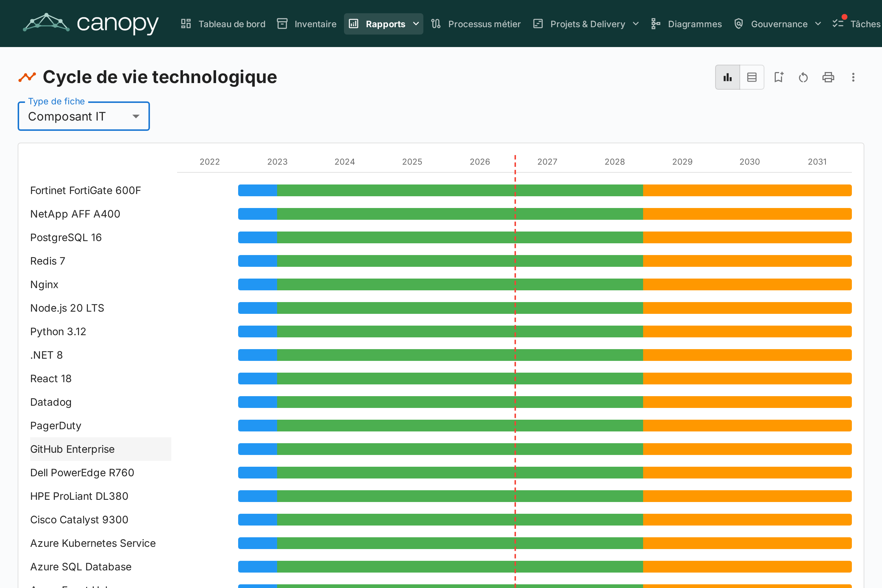
Task: Select the GitHub Enterprise row label
Action: [x=72, y=449]
